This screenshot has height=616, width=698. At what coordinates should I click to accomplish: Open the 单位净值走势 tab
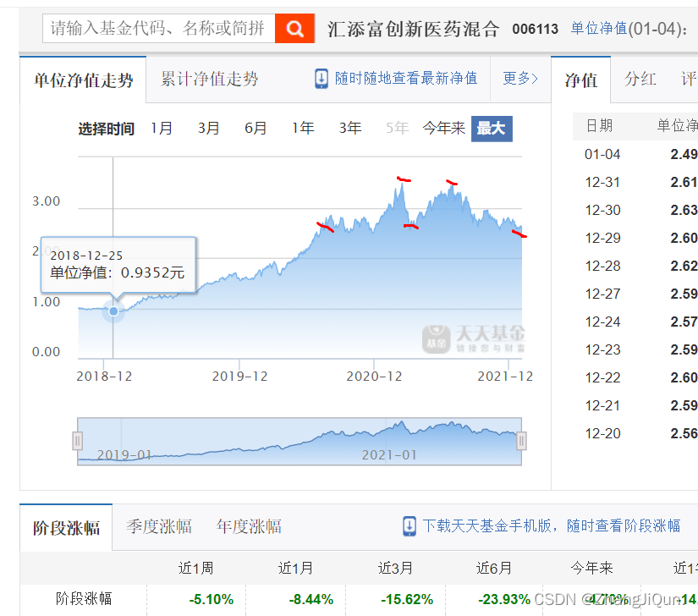83,80
